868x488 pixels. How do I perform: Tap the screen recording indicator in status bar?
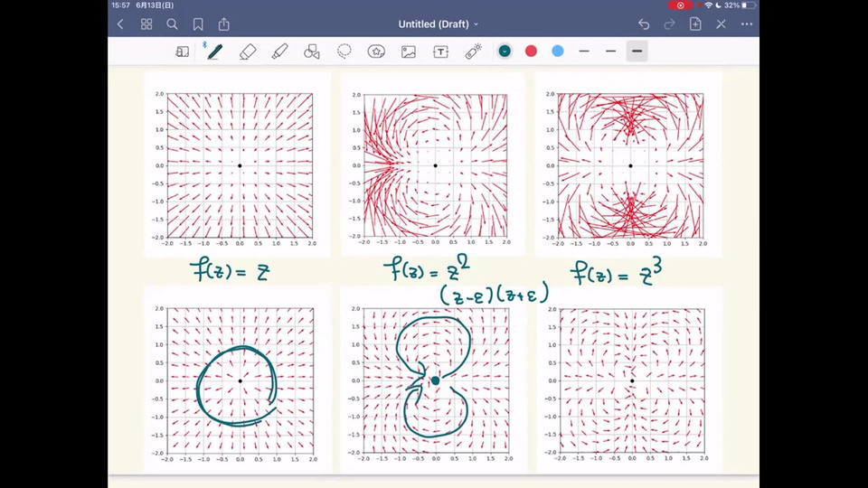pyautogui.click(x=680, y=5)
